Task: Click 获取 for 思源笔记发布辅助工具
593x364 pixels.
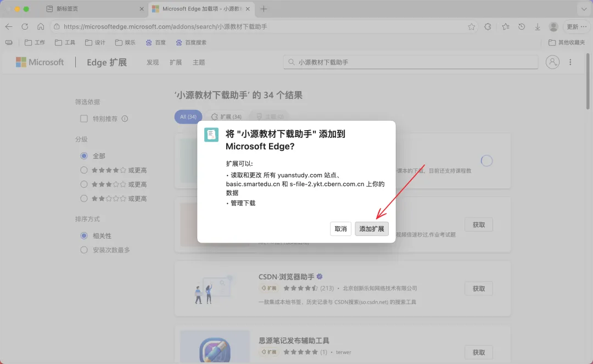Action: (x=479, y=352)
